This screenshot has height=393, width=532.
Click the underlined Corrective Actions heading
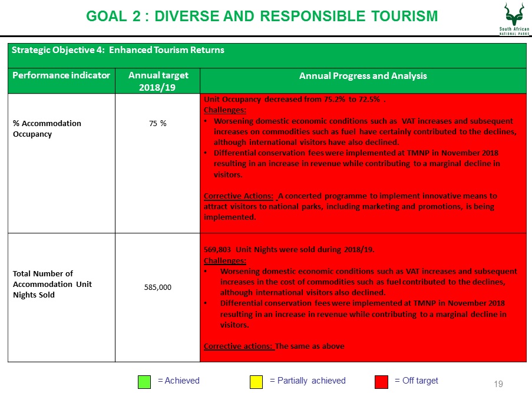(239, 196)
